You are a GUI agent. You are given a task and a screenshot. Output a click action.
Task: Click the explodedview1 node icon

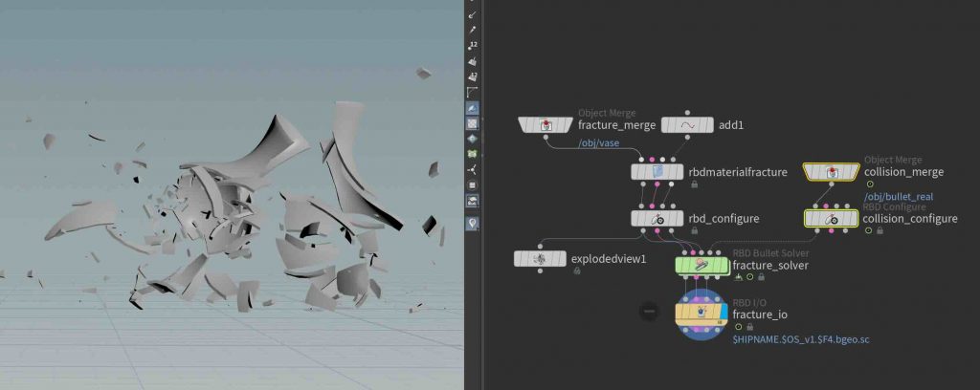tap(540, 259)
